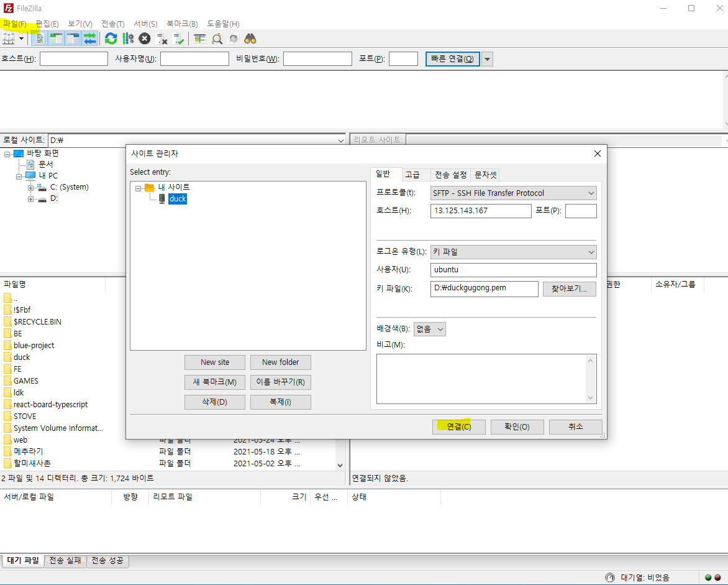Click the refresh file lists icon

coord(111,39)
